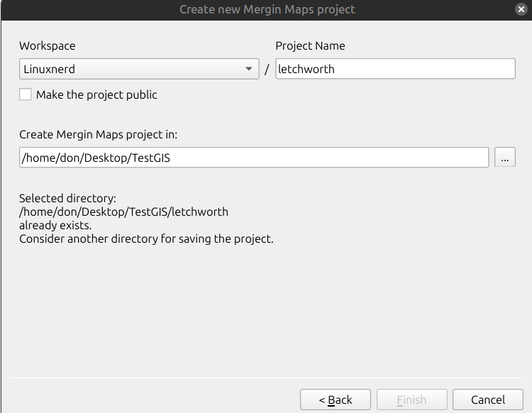Viewport: 532px width, 413px height.
Task: Close the dialog with the X icon
Action: click(521, 9)
